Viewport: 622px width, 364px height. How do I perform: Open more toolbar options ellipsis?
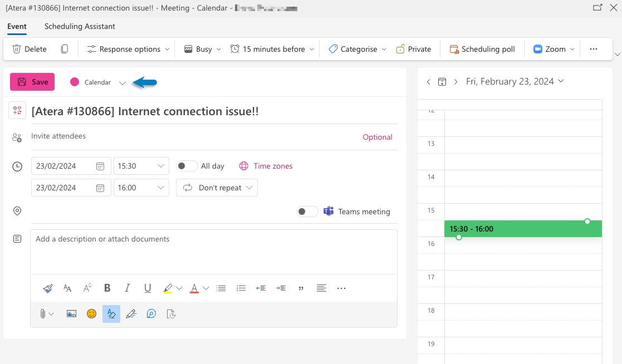(x=594, y=49)
